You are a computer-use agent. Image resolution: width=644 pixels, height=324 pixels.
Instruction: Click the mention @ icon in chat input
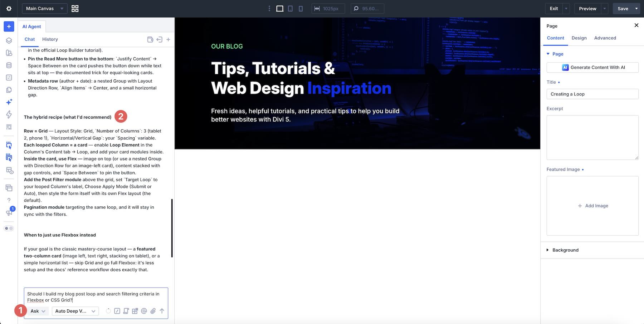tap(144, 311)
